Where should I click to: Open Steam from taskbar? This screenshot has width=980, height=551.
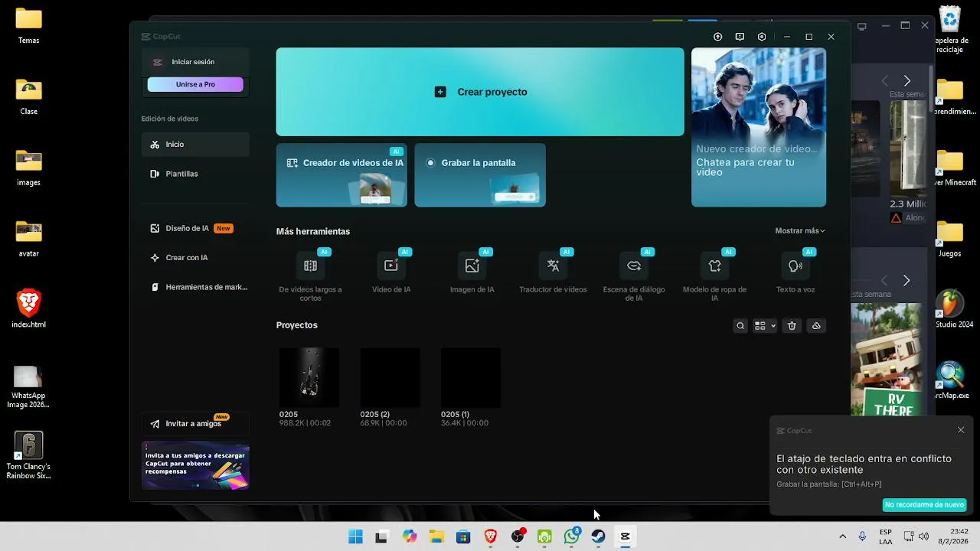[x=598, y=536]
